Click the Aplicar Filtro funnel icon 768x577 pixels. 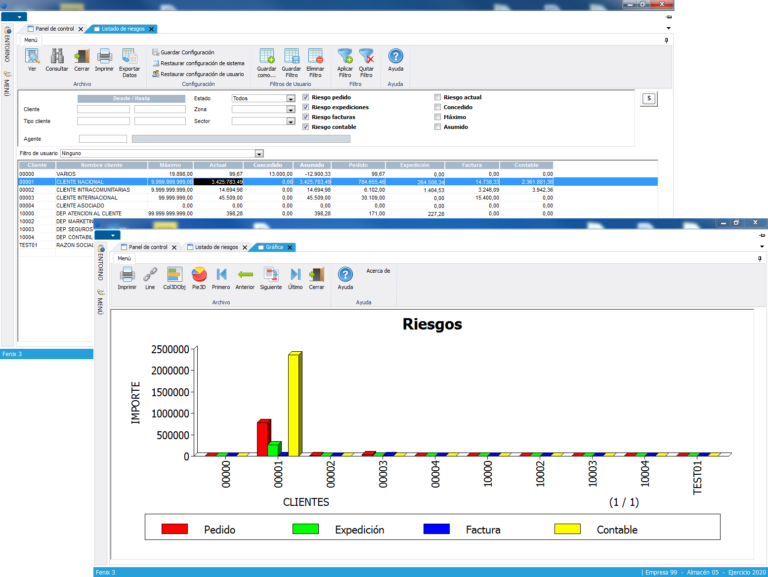[345, 58]
